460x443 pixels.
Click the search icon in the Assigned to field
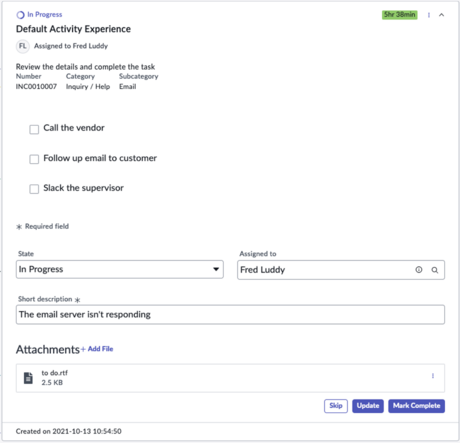pyautogui.click(x=435, y=270)
